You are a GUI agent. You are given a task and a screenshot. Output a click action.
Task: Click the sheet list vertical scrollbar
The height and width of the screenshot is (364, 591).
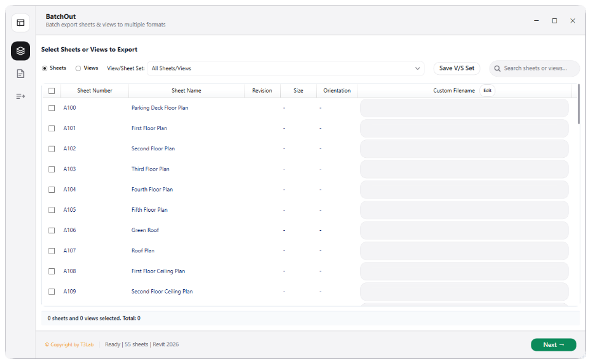[x=579, y=104]
